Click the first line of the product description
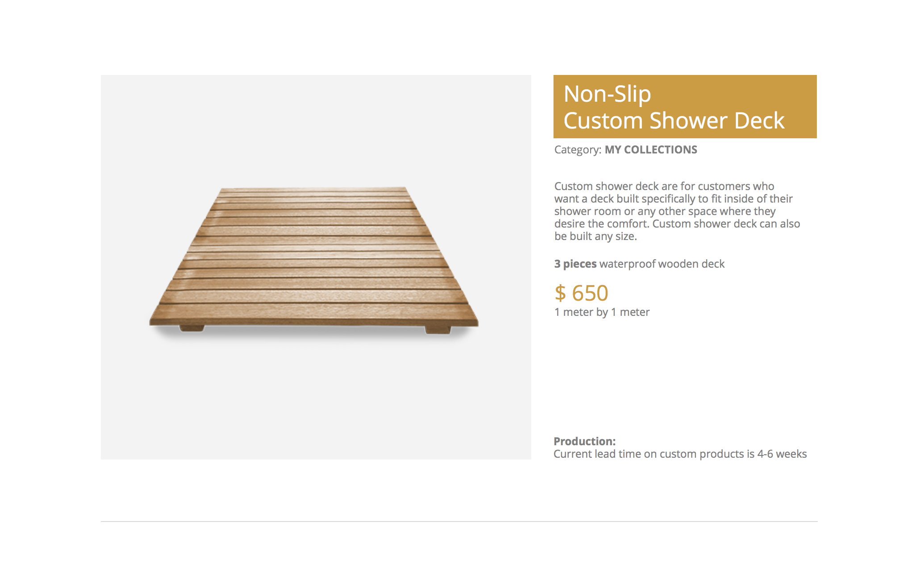This screenshot has width=924, height=563. 664,186
